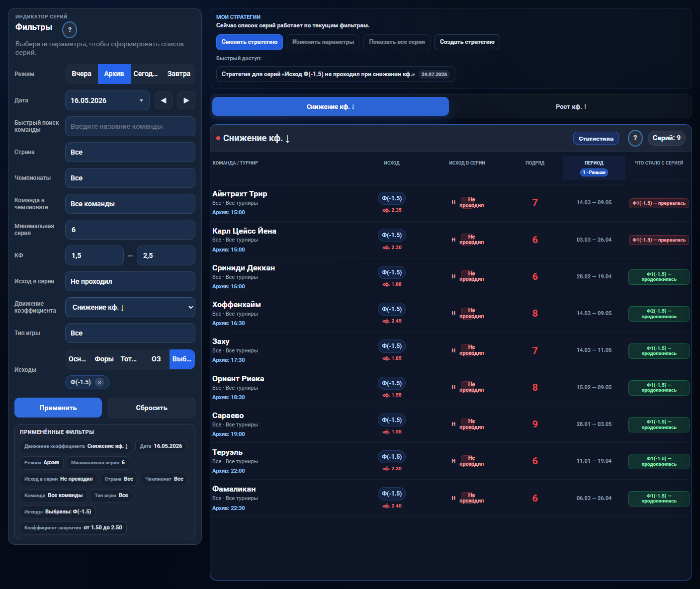This screenshot has width=700, height=589.
Task: Go to next date with right arrow
Action: click(186, 100)
